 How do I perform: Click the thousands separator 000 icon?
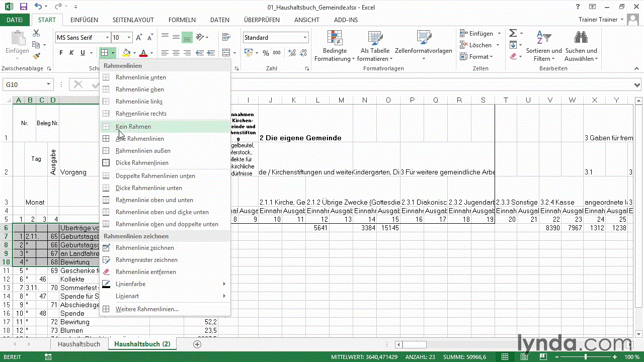coord(277,53)
